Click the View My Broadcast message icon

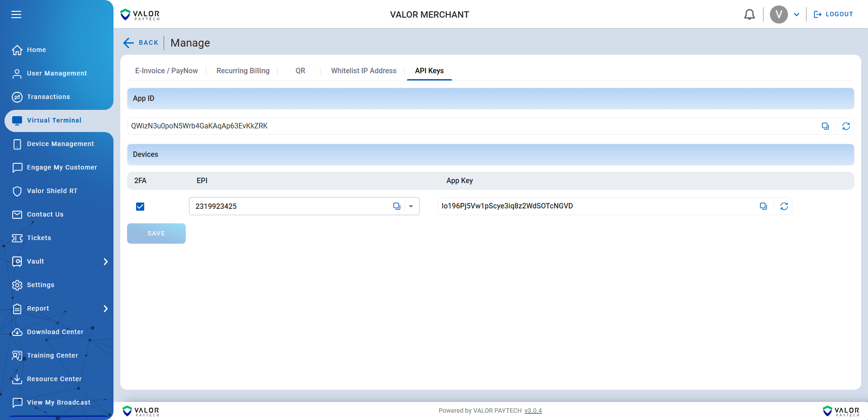tap(17, 402)
